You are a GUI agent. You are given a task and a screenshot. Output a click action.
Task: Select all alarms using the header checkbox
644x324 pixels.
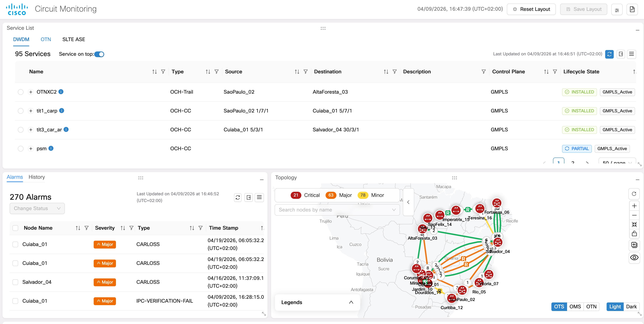click(x=15, y=228)
